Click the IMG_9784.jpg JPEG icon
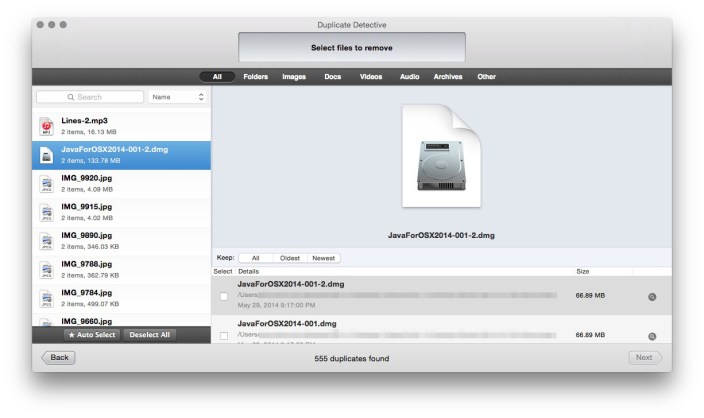The height and width of the screenshot is (418, 704). coord(46,298)
